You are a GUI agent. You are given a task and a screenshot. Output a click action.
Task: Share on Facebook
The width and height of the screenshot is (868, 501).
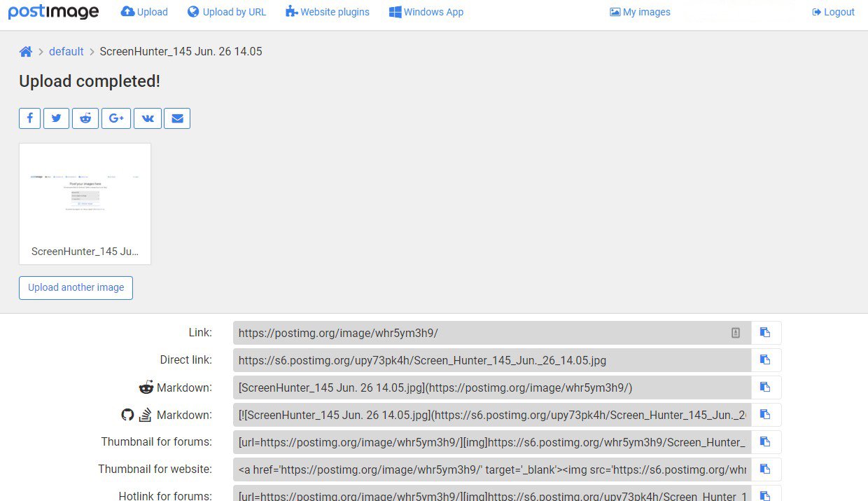30,118
